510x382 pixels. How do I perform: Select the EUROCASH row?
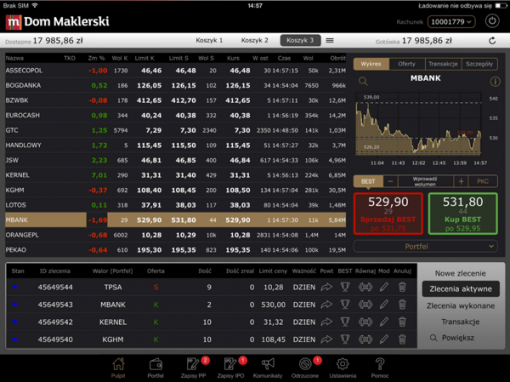175,115
